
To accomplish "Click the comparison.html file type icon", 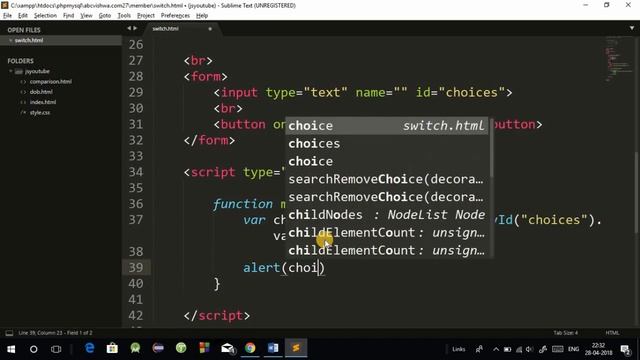I will click(23, 82).
